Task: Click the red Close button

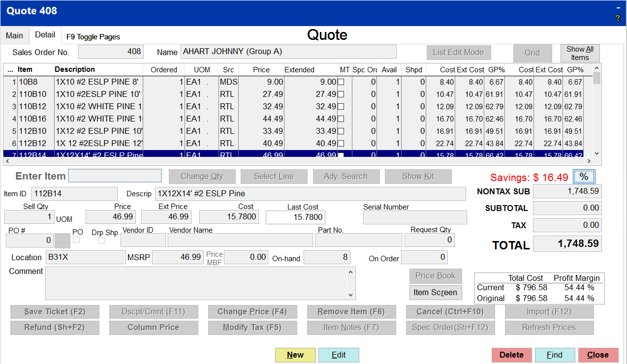Action: 598,355
